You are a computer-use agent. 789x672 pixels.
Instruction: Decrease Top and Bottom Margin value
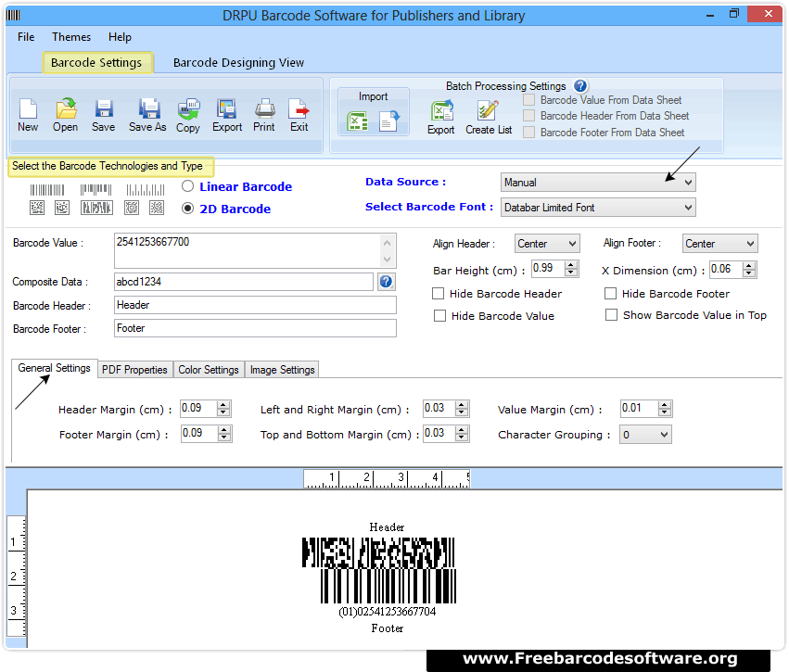coord(462,437)
